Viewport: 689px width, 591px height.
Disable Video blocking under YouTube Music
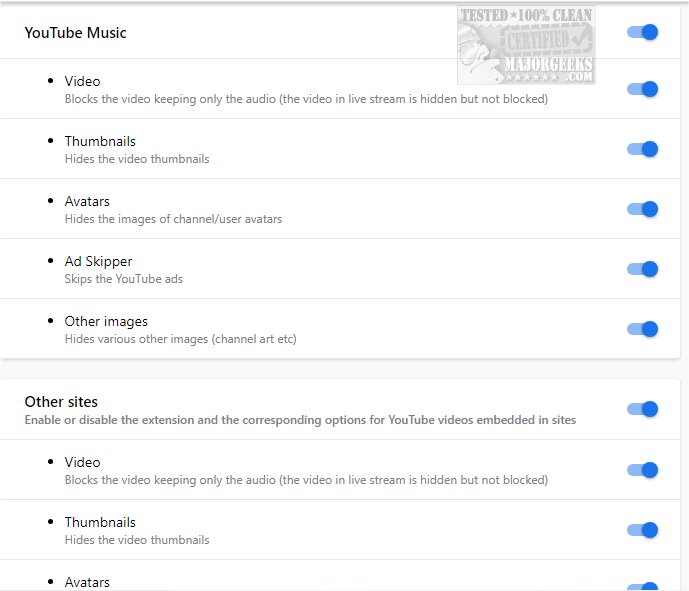[642, 89]
